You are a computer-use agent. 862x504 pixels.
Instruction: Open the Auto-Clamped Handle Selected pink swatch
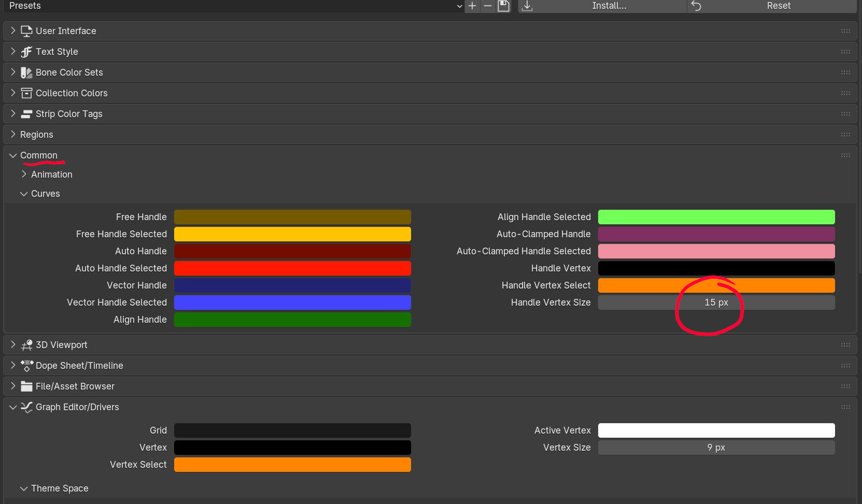(716, 251)
